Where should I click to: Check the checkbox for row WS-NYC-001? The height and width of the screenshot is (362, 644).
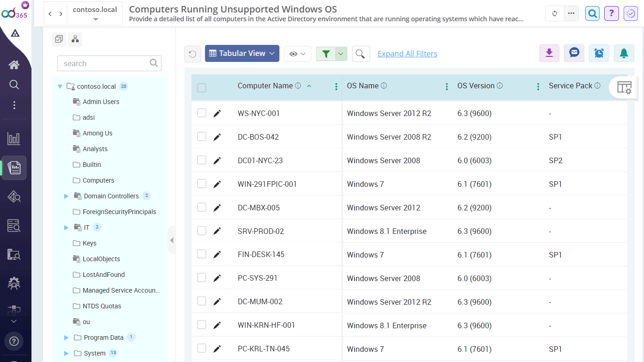tap(202, 113)
